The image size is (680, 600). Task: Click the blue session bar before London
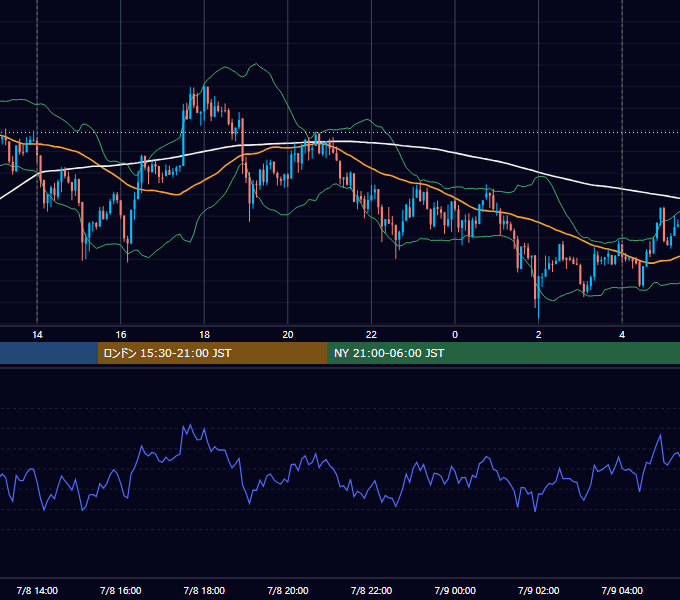click(x=49, y=353)
